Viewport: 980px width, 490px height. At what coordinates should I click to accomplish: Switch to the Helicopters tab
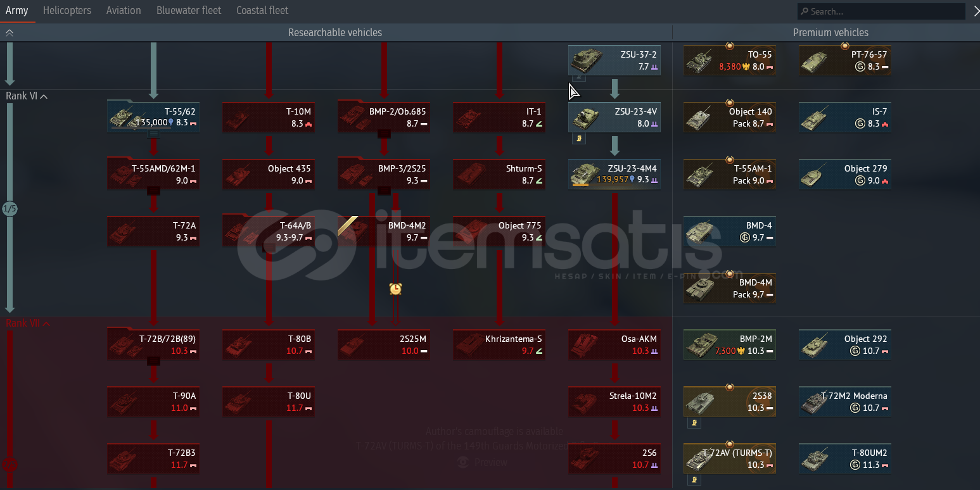(x=67, y=11)
